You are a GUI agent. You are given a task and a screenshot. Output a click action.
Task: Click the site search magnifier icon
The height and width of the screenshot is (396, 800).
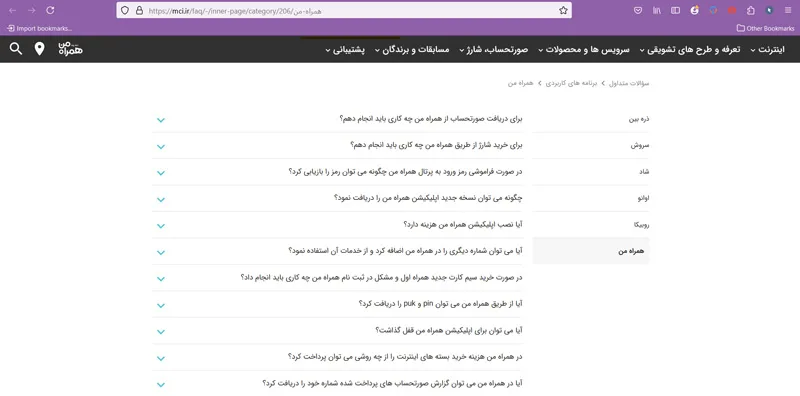click(16, 49)
